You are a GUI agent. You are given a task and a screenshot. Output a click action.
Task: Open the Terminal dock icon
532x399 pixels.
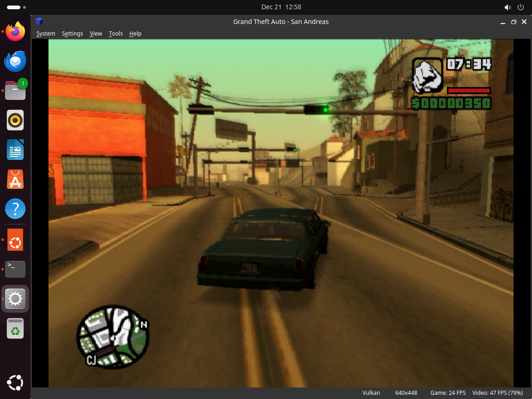coord(15,269)
